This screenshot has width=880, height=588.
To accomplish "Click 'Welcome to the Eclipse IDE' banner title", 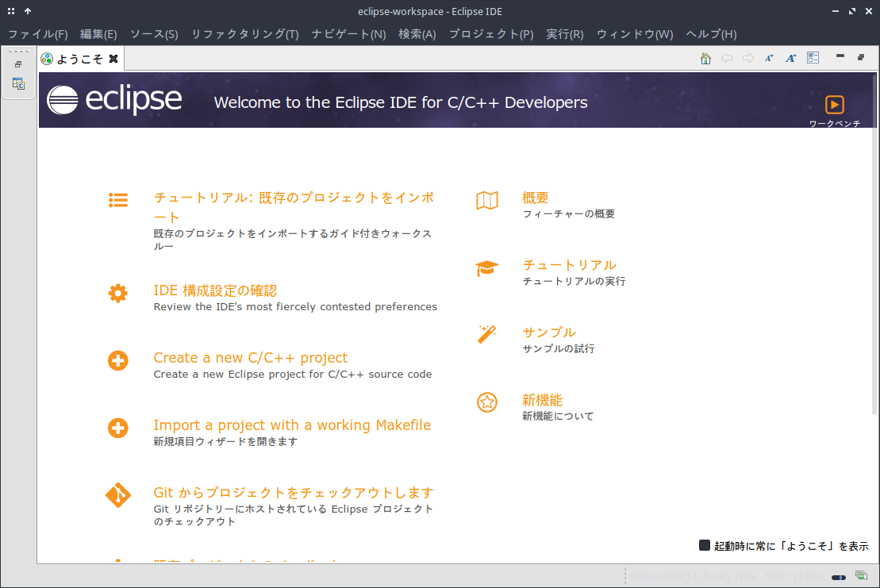I will click(401, 102).
